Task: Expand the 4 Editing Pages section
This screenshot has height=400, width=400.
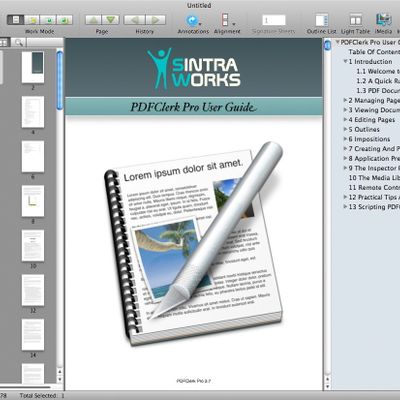Action: click(345, 119)
